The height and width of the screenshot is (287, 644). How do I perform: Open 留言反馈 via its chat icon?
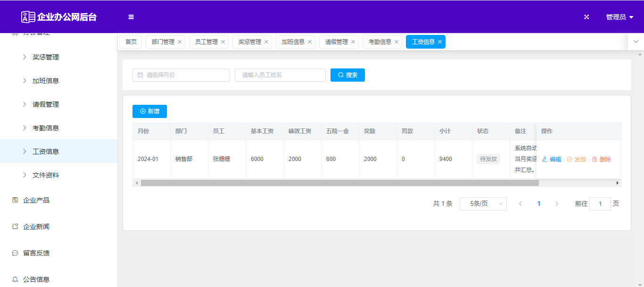[15, 253]
